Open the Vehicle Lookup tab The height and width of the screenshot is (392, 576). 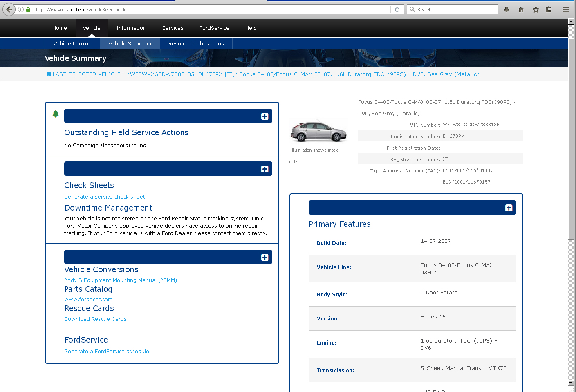(x=72, y=44)
